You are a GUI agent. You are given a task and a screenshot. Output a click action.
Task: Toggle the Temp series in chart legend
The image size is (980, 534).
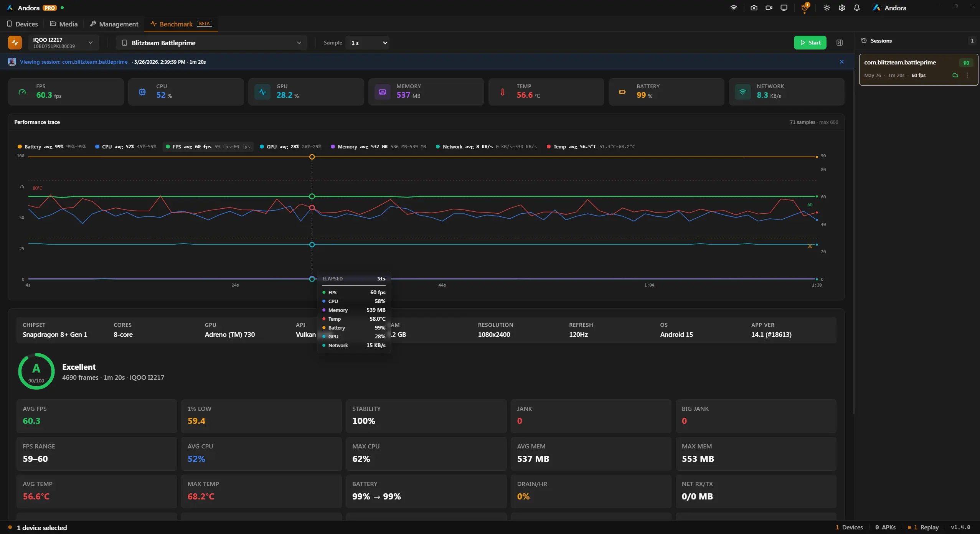click(x=591, y=147)
